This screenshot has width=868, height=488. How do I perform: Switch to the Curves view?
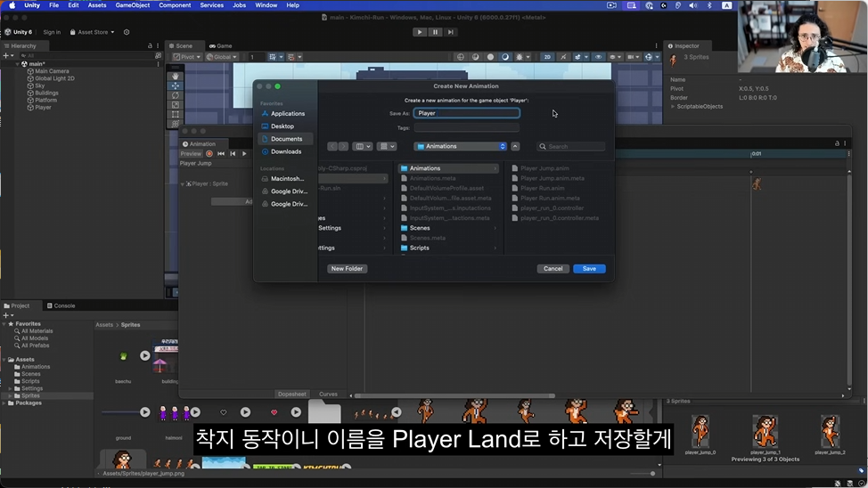coord(328,394)
